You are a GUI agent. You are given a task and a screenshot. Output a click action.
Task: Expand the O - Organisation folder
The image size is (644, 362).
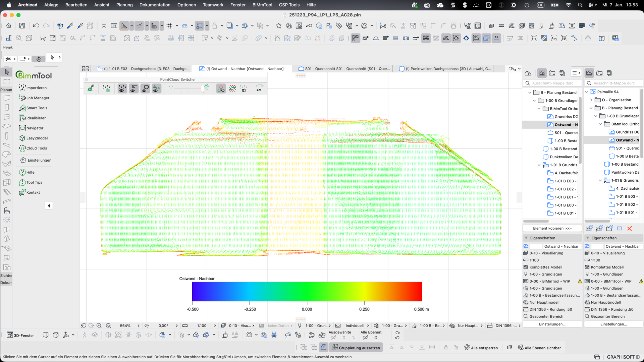(591, 100)
